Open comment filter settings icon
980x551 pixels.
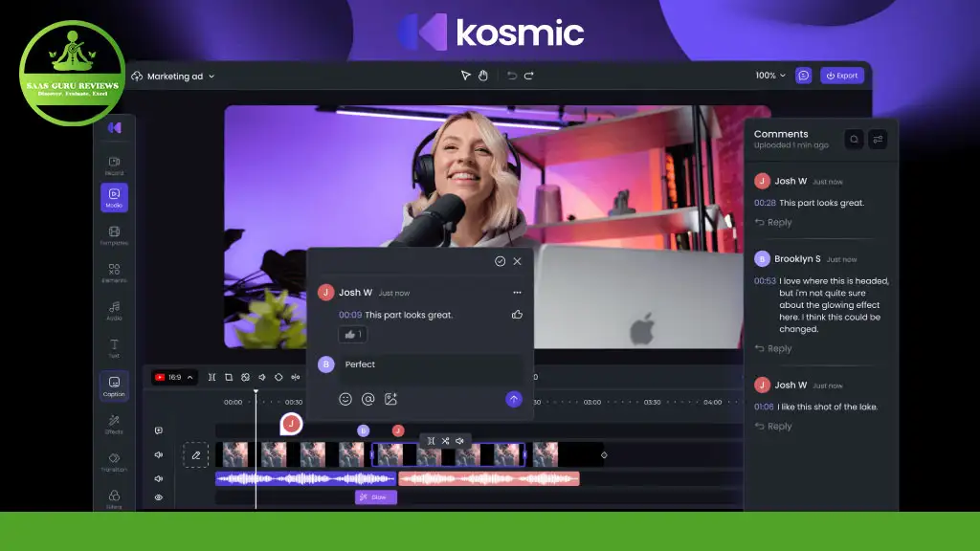click(x=878, y=140)
